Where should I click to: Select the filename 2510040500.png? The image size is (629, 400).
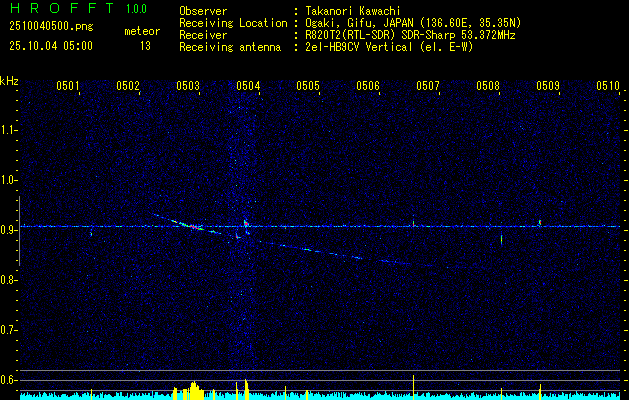(51, 27)
